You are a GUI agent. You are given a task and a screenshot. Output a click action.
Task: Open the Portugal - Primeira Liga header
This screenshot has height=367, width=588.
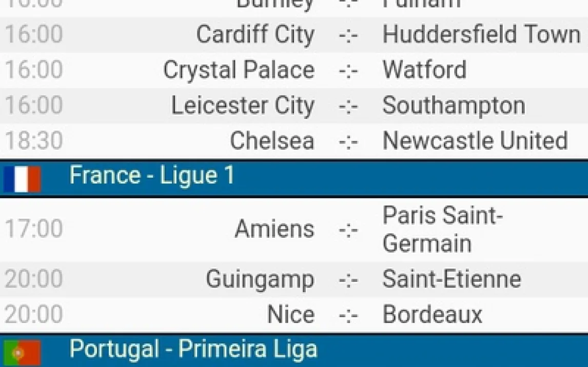click(193, 349)
